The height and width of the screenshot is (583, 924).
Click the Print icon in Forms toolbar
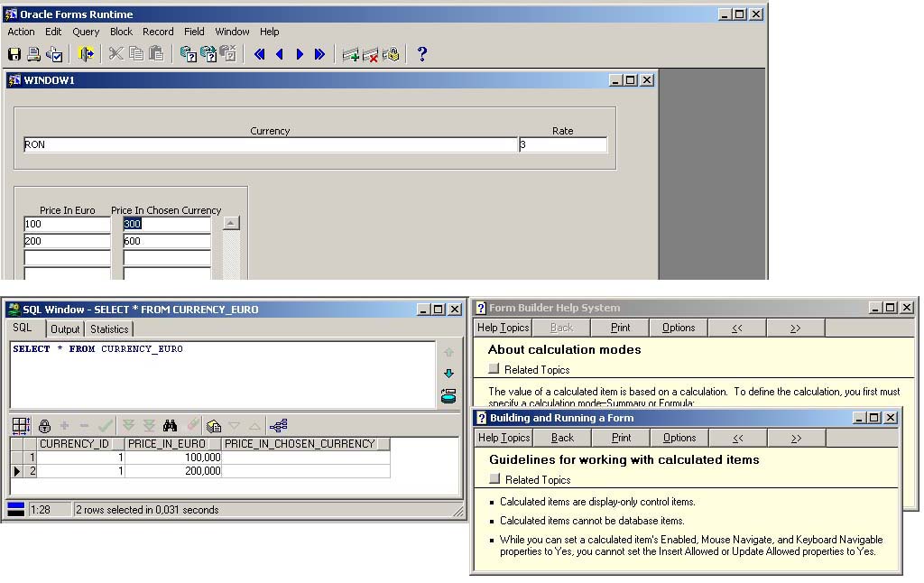34,54
